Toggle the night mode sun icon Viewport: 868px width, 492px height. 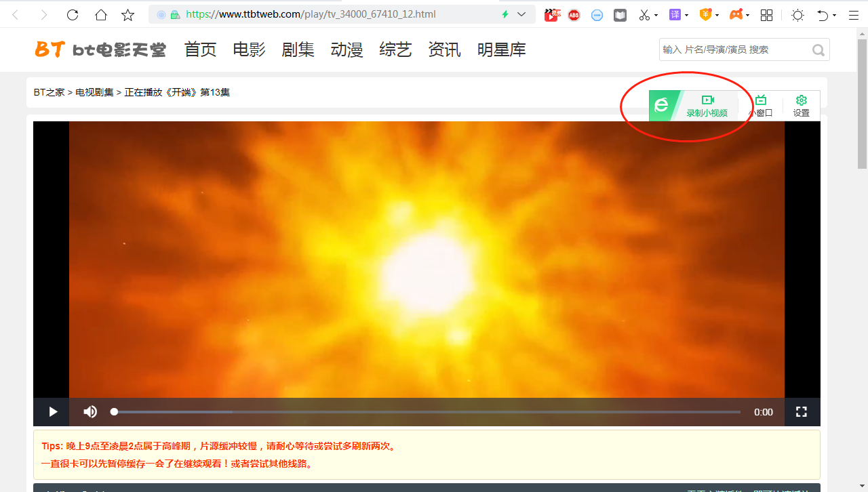(x=797, y=14)
